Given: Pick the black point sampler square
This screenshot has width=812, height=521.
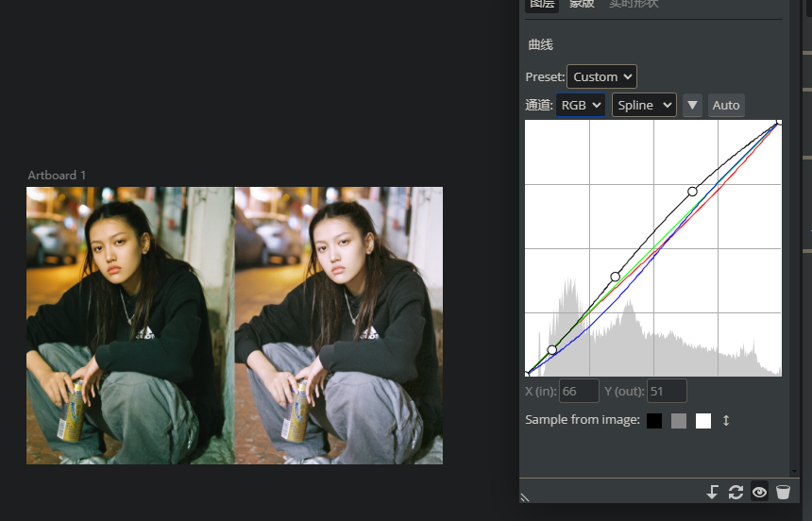Looking at the screenshot, I should [654, 421].
